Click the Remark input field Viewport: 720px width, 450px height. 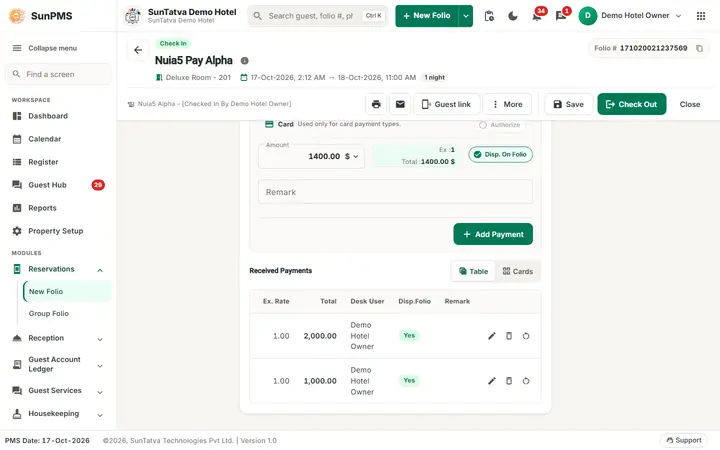tap(395, 192)
